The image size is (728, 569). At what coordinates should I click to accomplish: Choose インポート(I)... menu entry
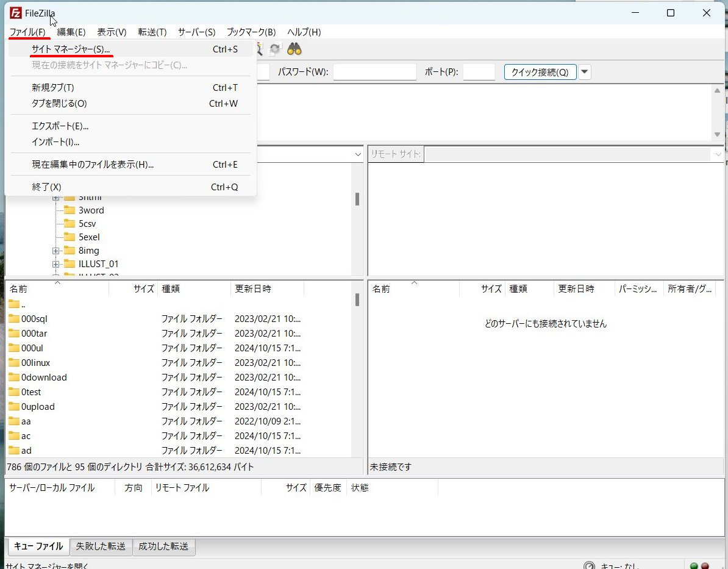click(131, 142)
